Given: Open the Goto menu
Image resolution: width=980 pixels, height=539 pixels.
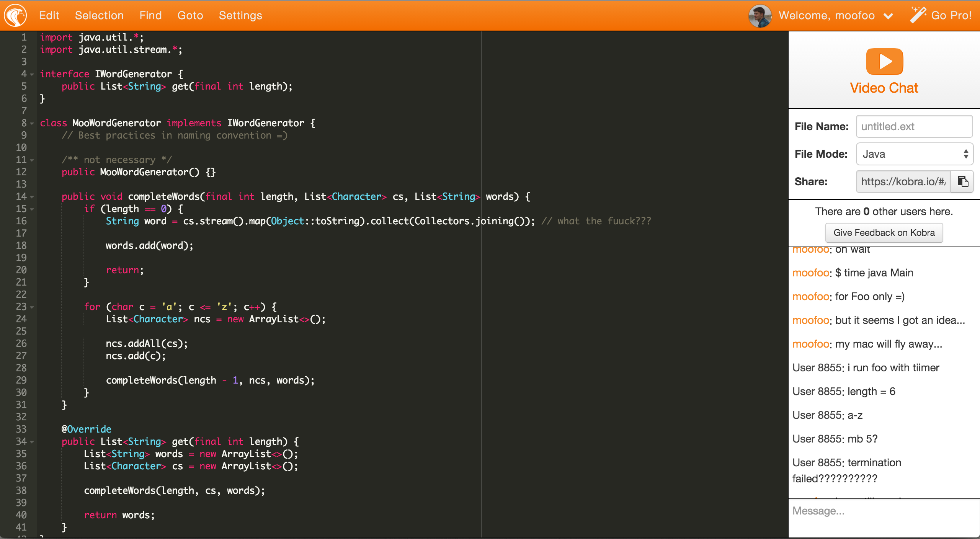Looking at the screenshot, I should 190,15.
